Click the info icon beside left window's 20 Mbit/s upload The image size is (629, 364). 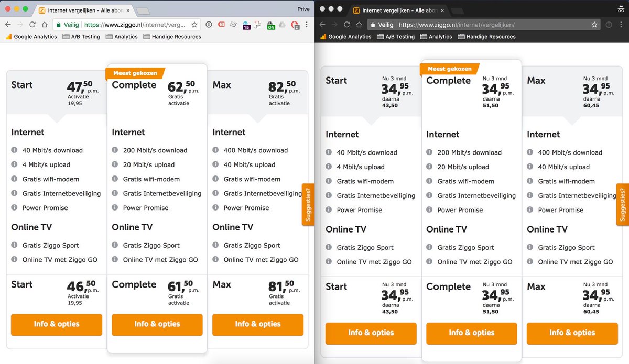[x=115, y=164]
